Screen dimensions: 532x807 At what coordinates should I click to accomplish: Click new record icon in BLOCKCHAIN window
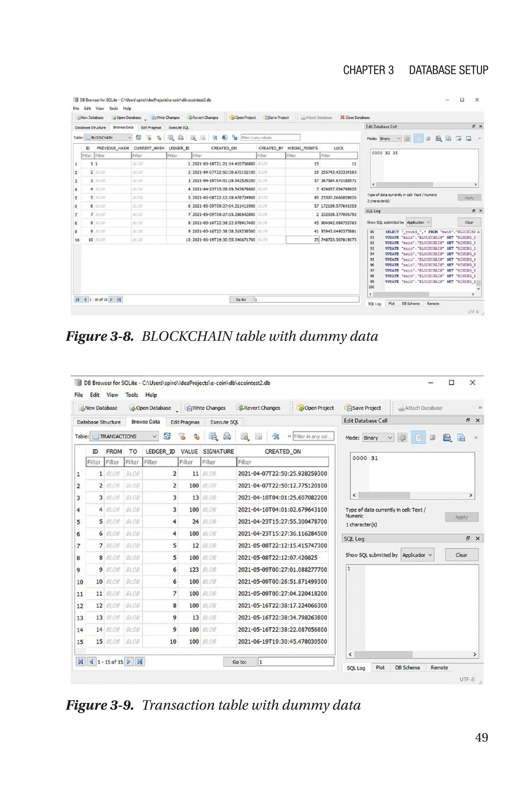point(193,137)
